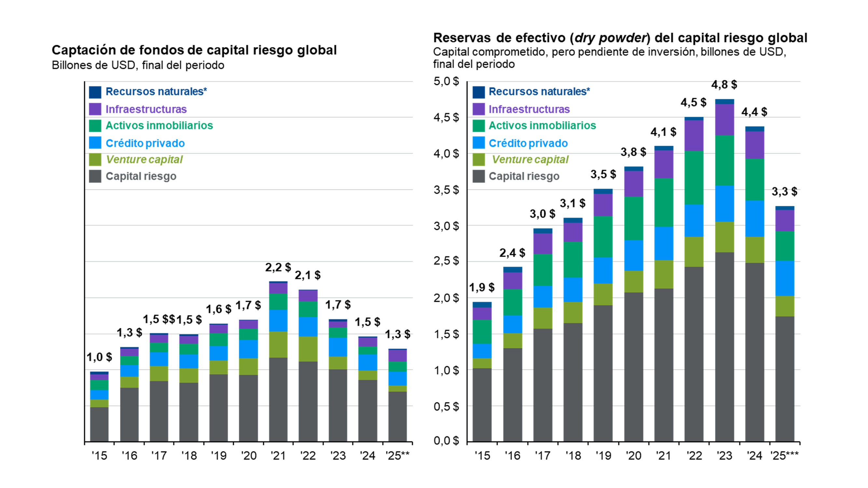Screen dimensions: 868x488
Task: Click the Captación de fondos chart title
Action: coord(194,50)
